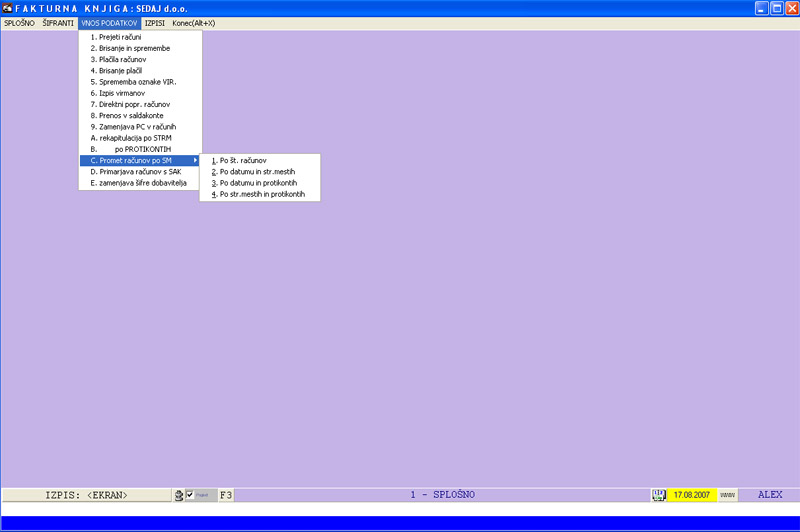
Task: Click the ALEX user label
Action: pyautogui.click(x=769, y=495)
